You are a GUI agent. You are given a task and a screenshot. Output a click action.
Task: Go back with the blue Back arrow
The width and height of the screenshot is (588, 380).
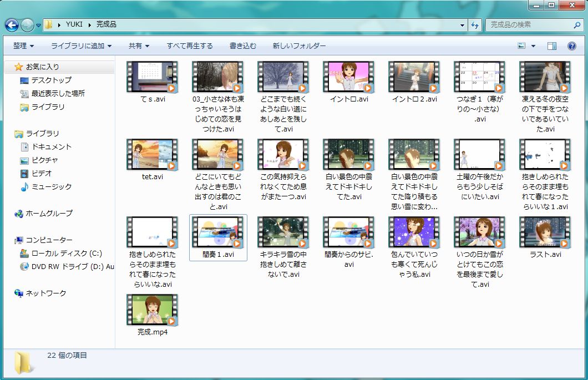point(12,25)
